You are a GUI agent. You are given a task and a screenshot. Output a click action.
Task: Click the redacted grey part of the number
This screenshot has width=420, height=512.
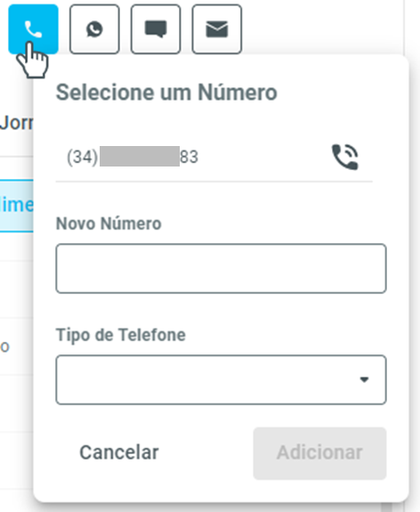(140, 157)
